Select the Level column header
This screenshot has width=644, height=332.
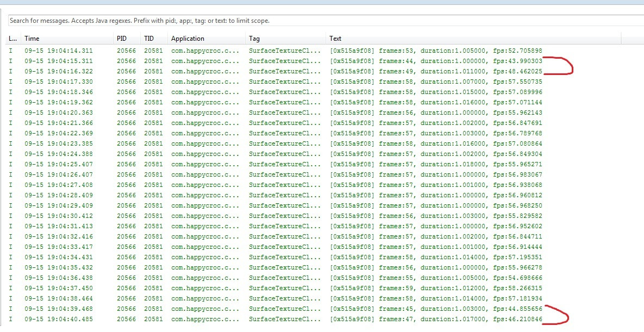click(12, 39)
